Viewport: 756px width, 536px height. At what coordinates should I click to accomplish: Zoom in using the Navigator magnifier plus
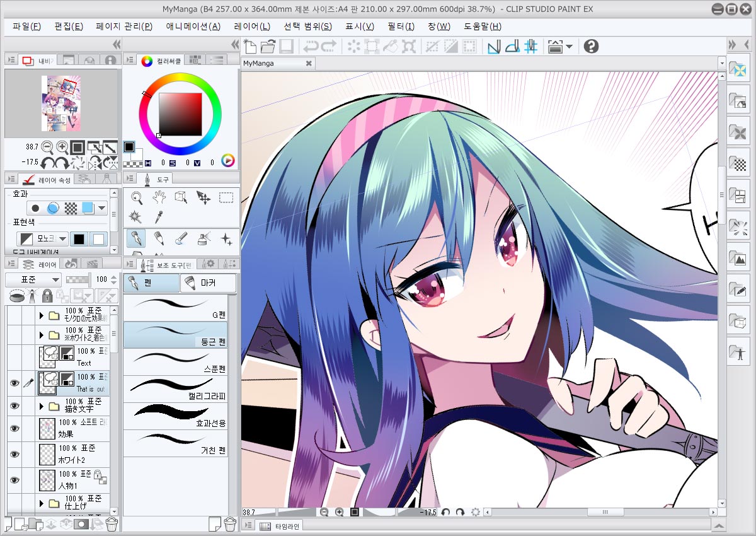[x=62, y=147]
